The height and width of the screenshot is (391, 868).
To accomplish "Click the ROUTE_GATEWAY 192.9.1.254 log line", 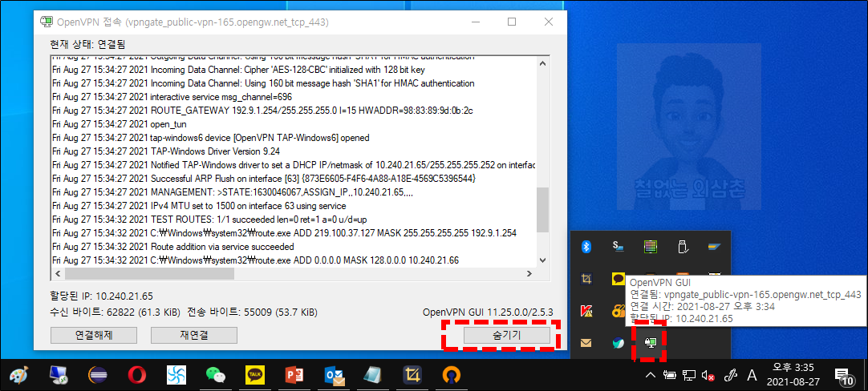I will pyautogui.click(x=262, y=110).
